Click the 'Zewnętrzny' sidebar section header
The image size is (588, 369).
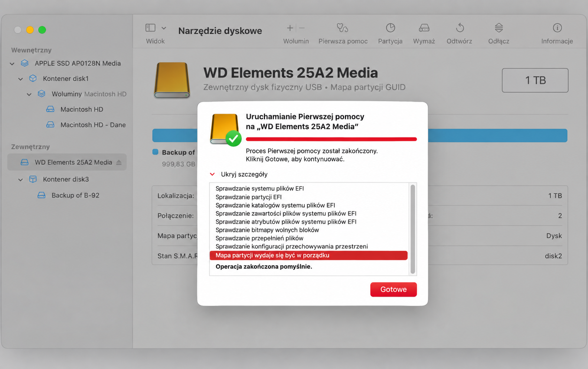[30, 147]
